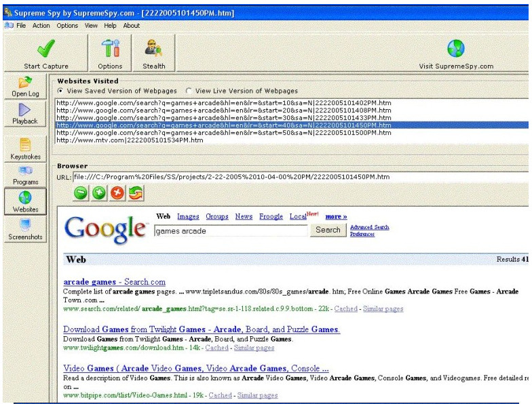Image resolution: width=532 pixels, height=404 pixels.
Task: Click Cached for the bitpipe.com result
Action: click(220, 395)
